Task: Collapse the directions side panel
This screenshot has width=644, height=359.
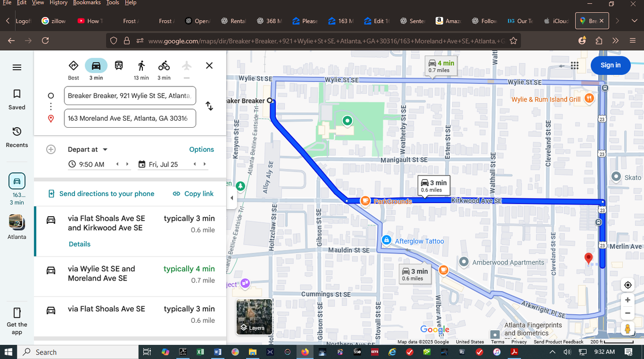Action: click(231, 198)
